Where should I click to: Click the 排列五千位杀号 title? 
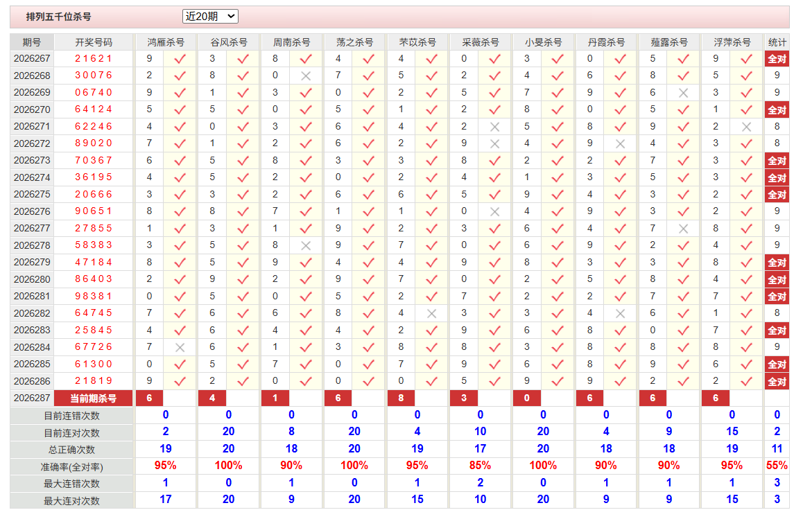58,17
